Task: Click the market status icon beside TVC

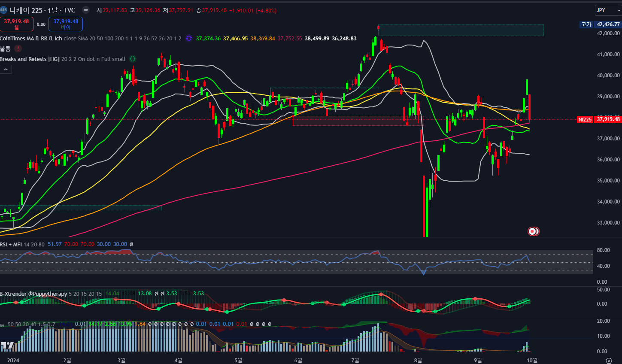Action: click(x=86, y=10)
